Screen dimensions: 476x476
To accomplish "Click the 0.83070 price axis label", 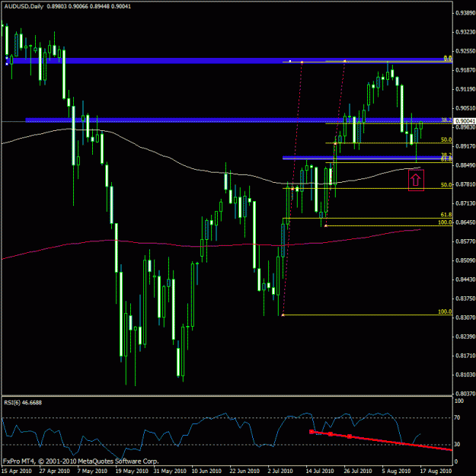I will click(465, 318).
